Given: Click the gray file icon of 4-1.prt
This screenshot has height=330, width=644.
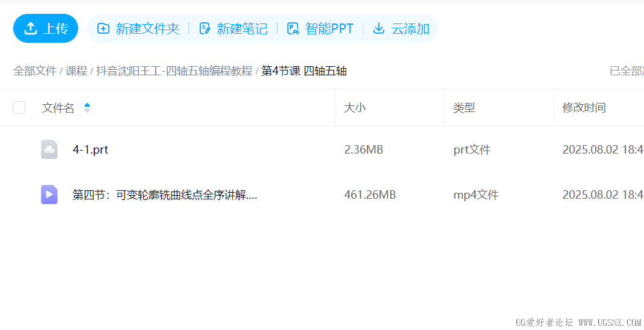Looking at the screenshot, I should pos(49,149).
